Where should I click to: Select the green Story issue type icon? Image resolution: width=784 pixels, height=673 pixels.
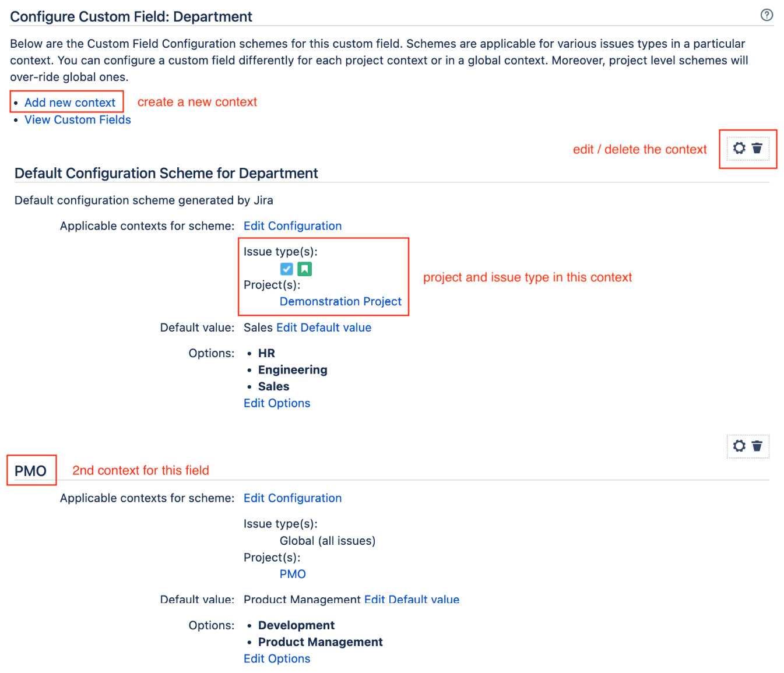point(304,269)
